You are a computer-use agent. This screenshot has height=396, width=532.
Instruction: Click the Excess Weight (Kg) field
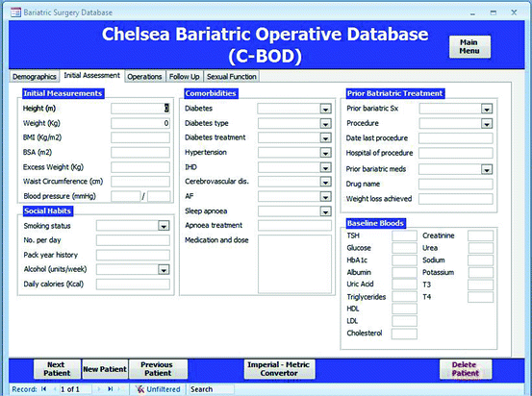(x=140, y=167)
